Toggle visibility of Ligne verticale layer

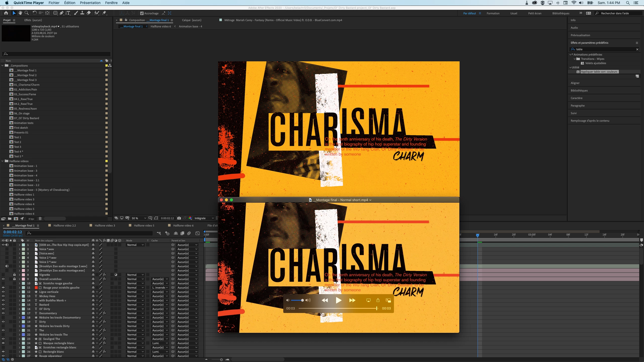[x=3, y=292]
